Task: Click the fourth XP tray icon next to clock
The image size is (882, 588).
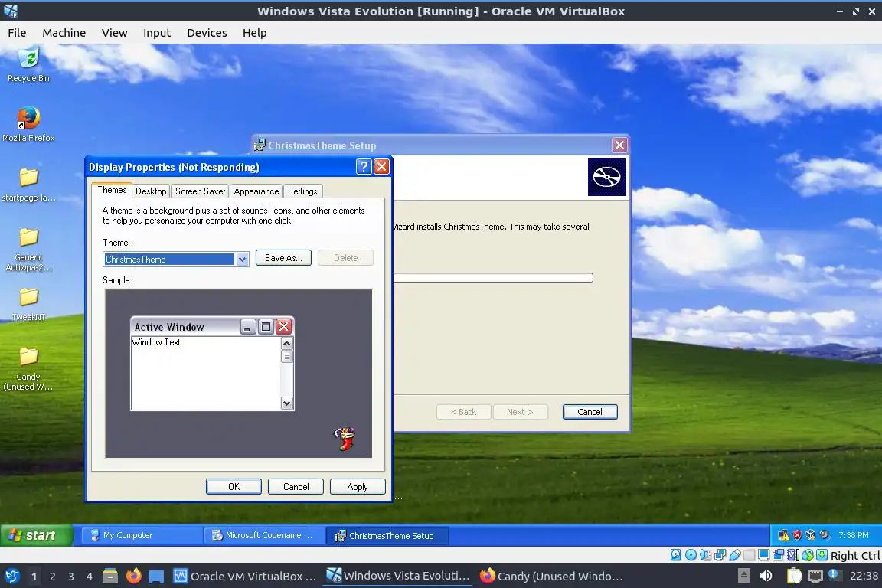Action: coord(824,535)
